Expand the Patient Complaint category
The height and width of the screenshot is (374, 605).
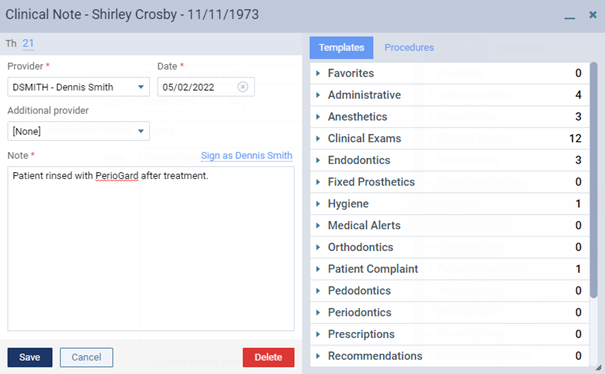point(318,269)
